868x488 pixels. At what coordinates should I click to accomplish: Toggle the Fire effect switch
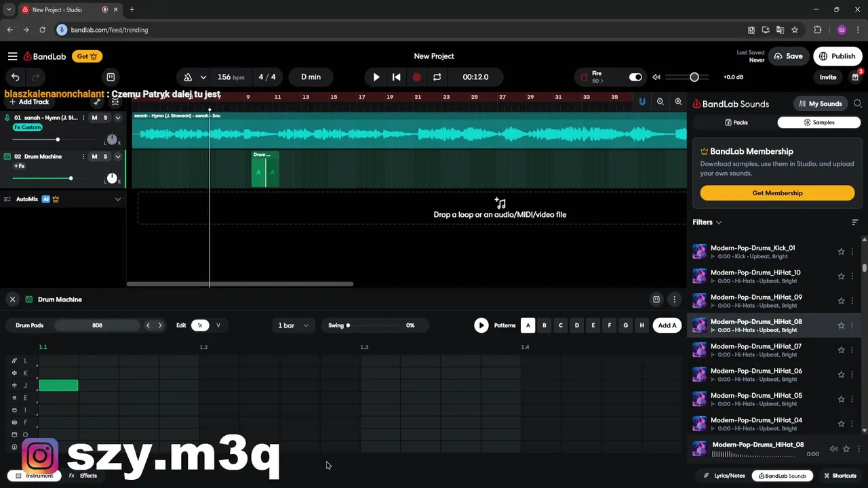[x=635, y=77]
